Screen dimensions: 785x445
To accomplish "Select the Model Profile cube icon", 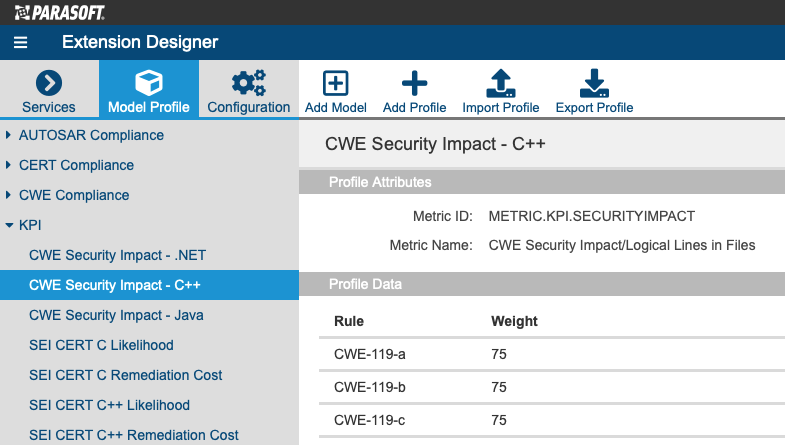I will pos(149,83).
